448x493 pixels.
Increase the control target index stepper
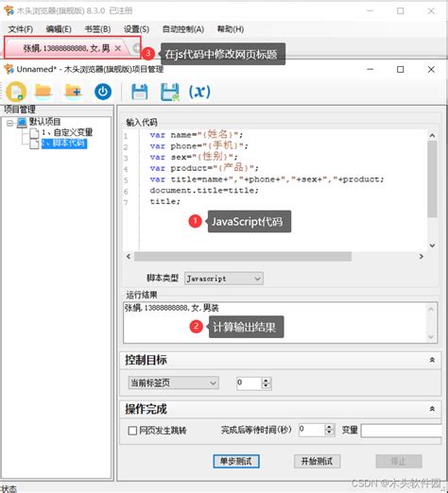pyautogui.click(x=266, y=381)
